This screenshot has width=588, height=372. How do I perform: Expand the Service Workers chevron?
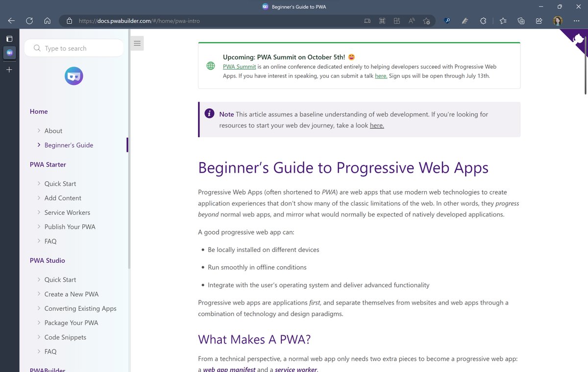(x=39, y=212)
